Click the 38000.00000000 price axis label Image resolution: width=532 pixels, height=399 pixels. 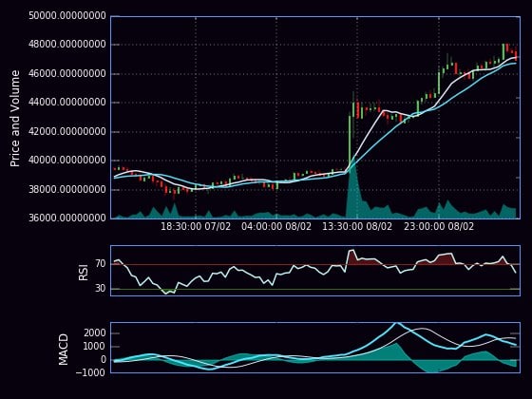click(66, 189)
